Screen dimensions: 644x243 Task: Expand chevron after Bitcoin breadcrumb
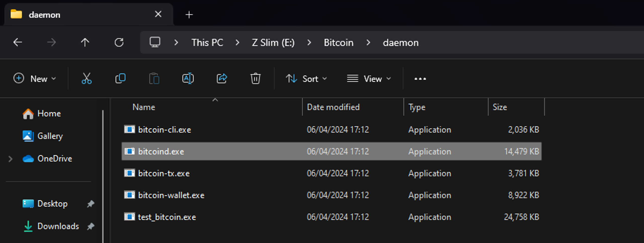click(368, 43)
